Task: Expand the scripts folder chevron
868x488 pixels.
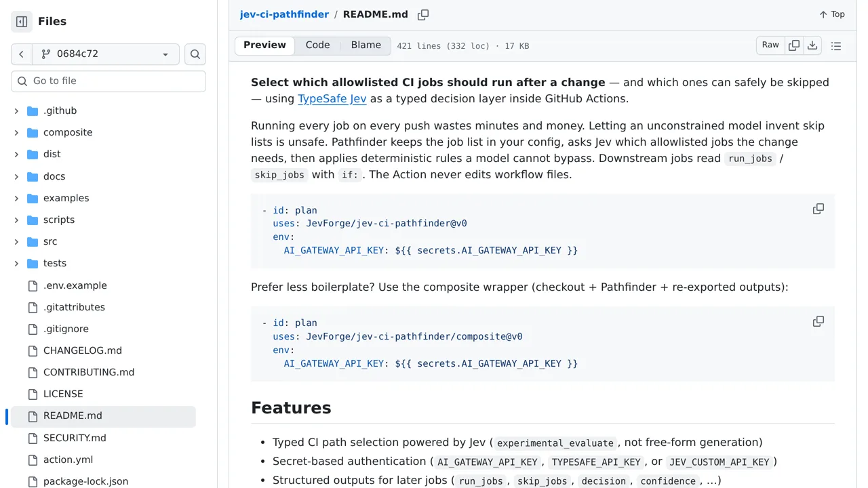Action: click(16, 220)
